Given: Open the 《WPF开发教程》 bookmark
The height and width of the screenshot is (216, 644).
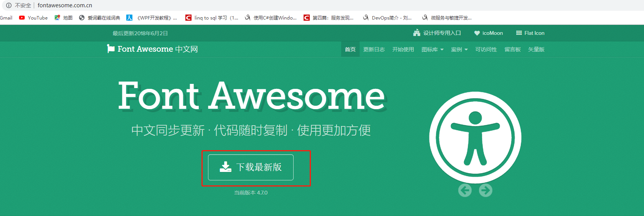Looking at the screenshot, I should 152,18.
